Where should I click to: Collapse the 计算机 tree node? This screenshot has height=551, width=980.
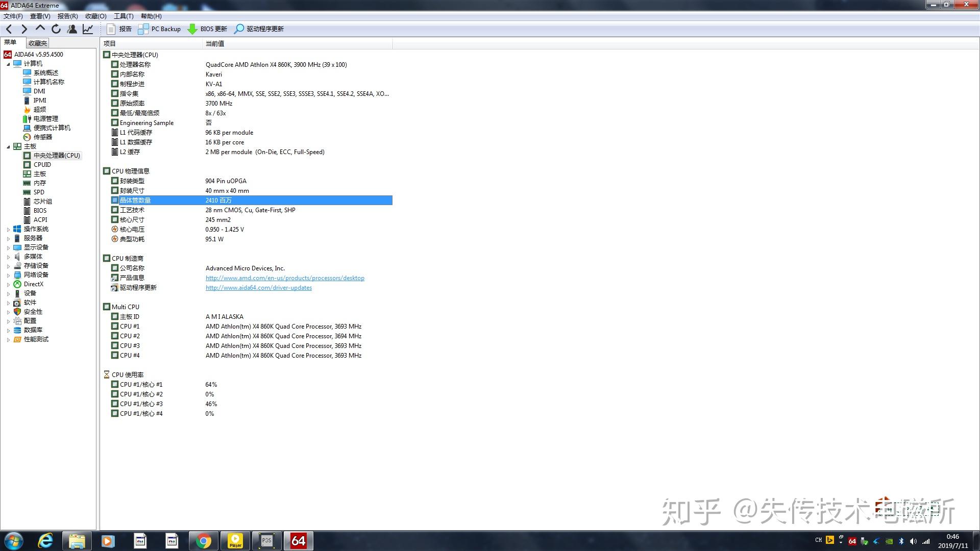tap(8, 64)
